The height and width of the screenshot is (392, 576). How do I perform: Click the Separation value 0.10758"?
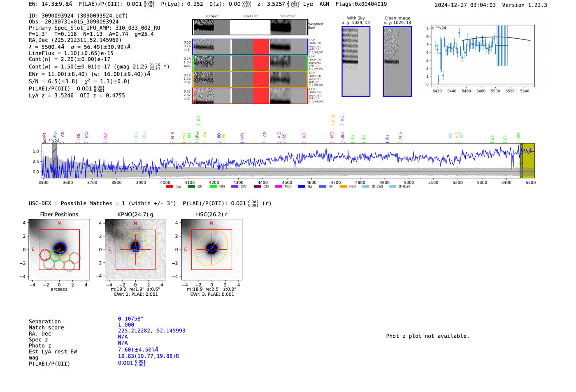point(131,319)
